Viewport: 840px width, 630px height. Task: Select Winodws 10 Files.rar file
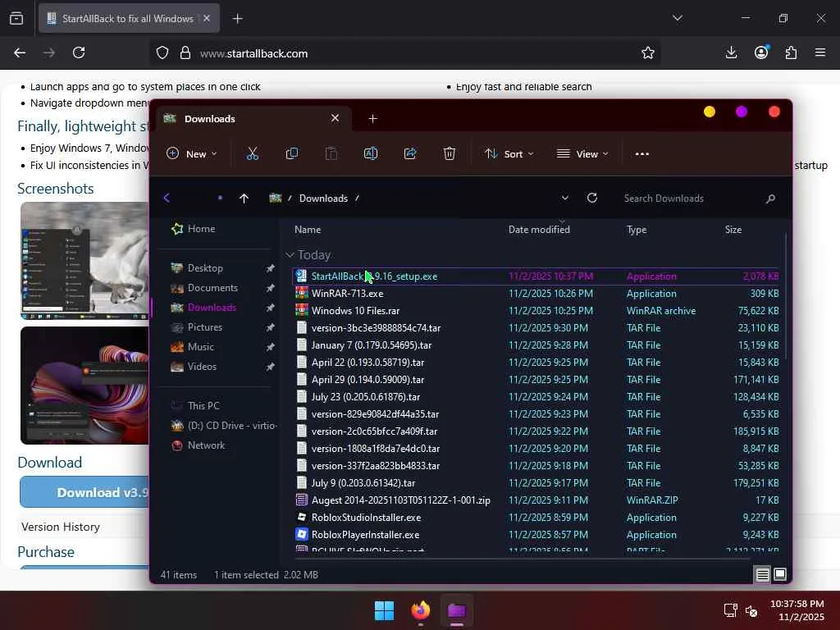point(536,311)
